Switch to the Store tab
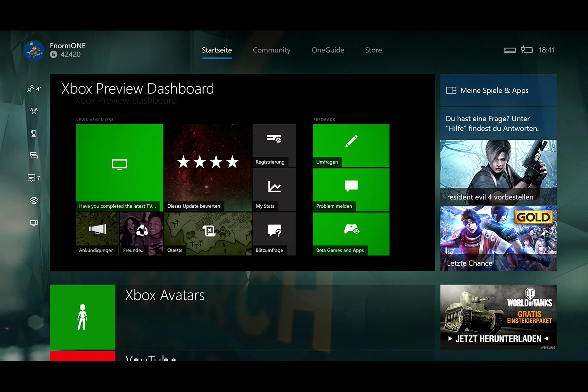 (373, 50)
